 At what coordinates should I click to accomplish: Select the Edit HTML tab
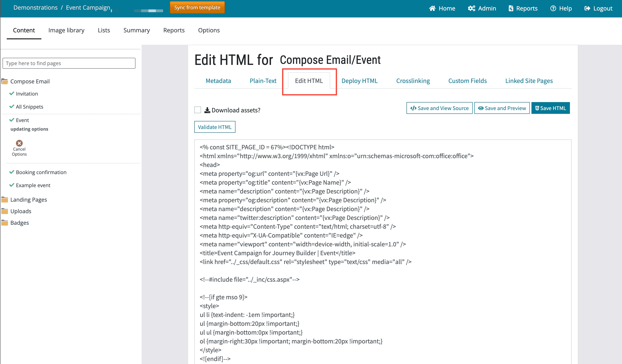[309, 81]
